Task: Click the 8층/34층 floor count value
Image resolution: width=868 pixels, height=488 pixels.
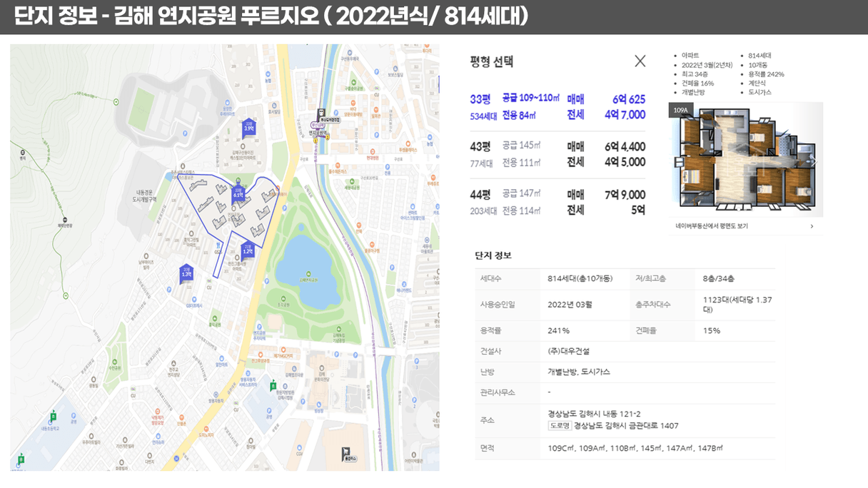Action: point(719,278)
